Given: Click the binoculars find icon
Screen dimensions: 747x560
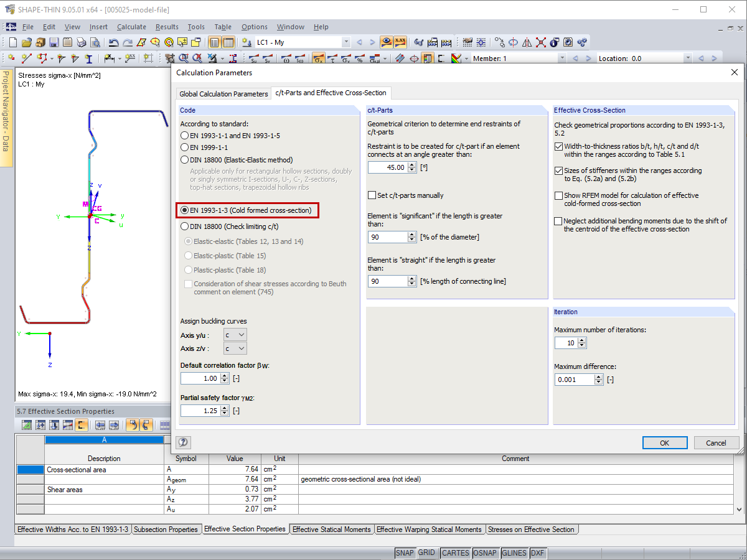Looking at the screenshot, I should 418,42.
